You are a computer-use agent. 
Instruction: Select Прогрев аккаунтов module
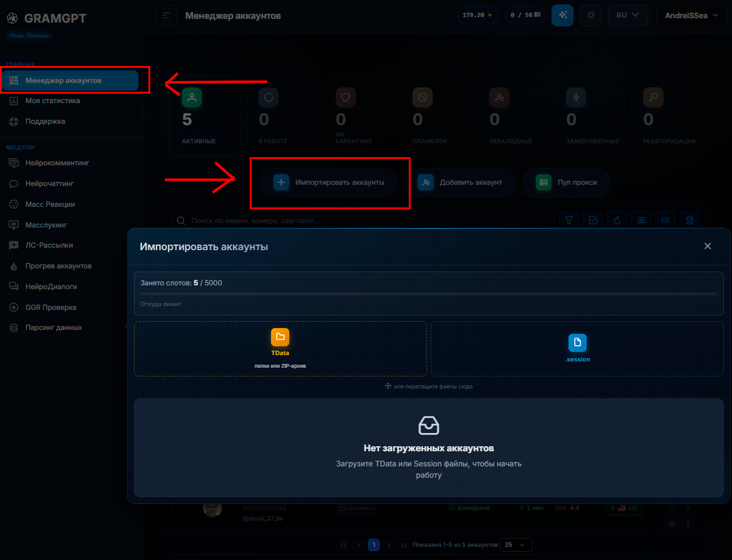70,266
